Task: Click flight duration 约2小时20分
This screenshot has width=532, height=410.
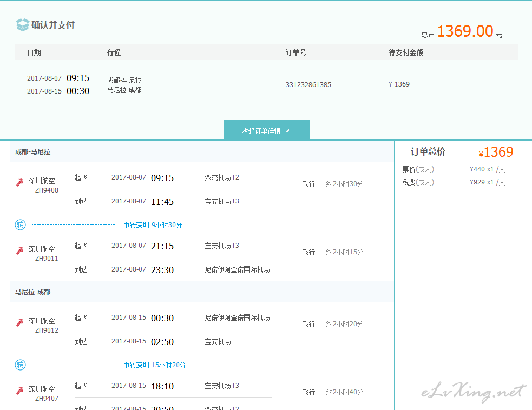Action: (344, 324)
